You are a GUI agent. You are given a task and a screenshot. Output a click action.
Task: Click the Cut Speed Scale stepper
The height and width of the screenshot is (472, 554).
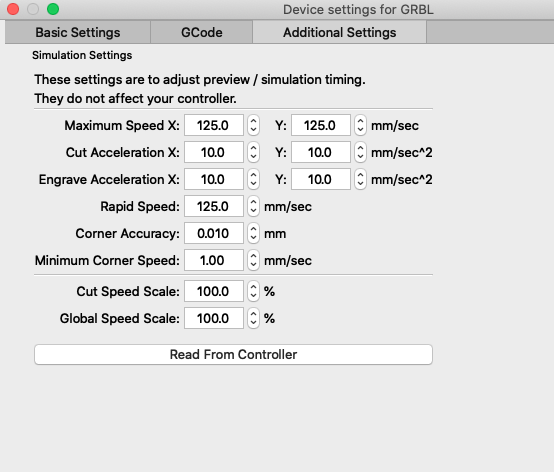click(x=253, y=291)
